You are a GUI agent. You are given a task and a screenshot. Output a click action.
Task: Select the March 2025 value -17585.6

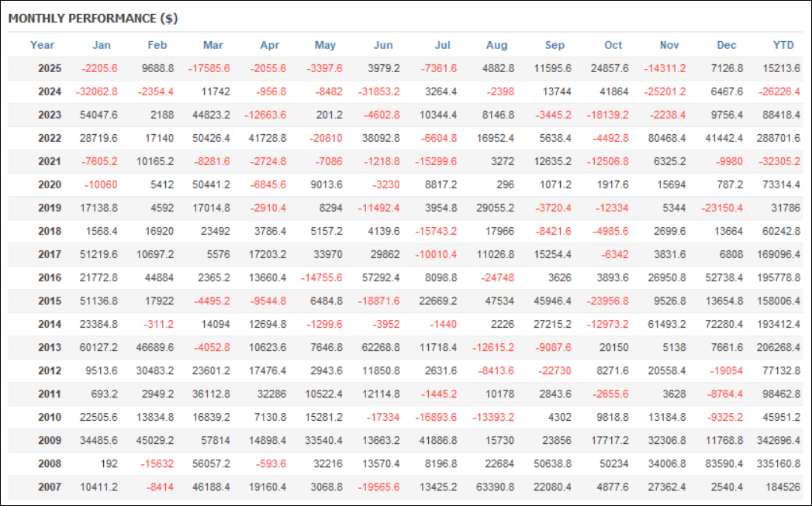(x=209, y=68)
